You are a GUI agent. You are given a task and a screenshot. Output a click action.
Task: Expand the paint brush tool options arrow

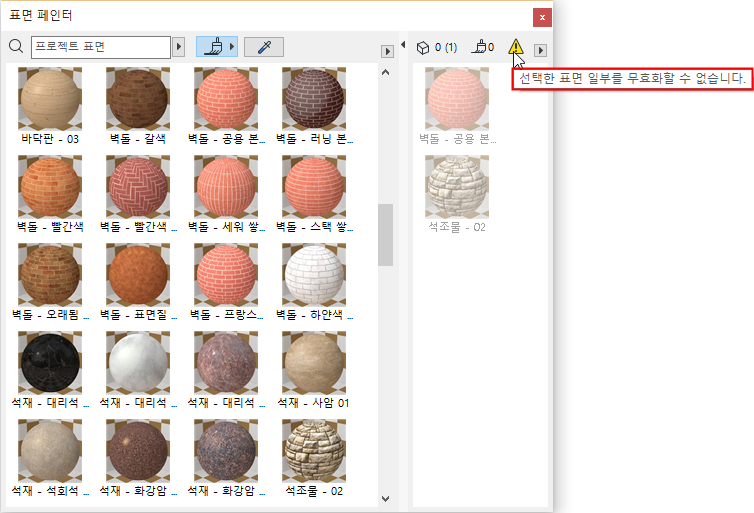tap(232, 47)
